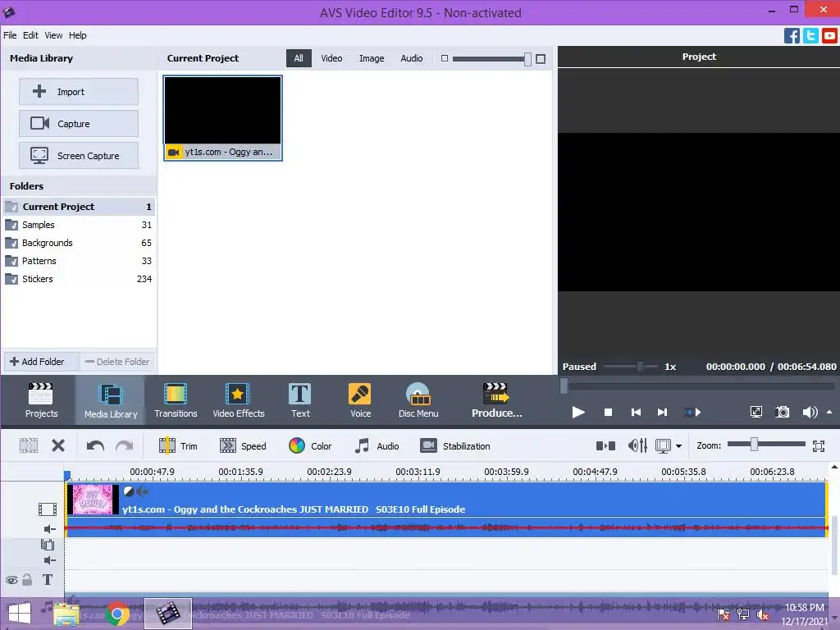
Task: Open the Voice recording tool
Action: tap(360, 400)
